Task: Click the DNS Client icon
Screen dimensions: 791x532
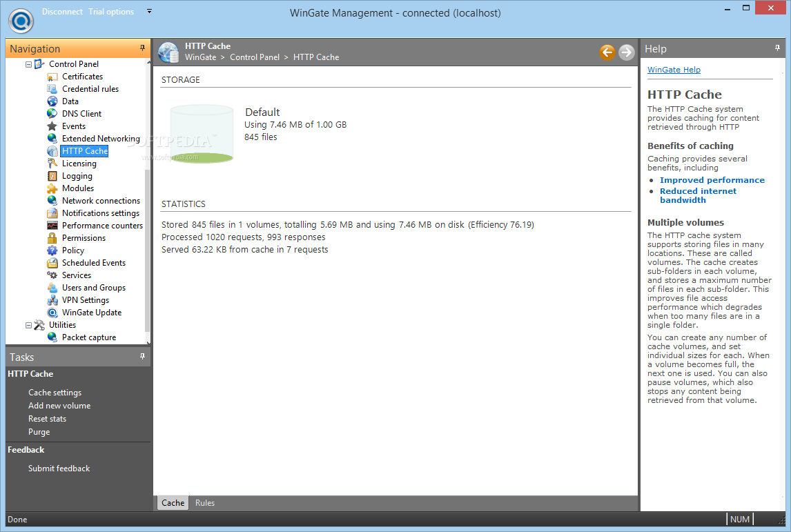Action: tap(52, 113)
